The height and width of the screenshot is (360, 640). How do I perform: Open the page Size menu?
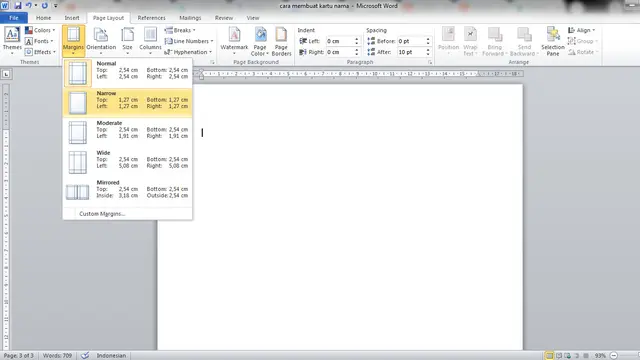[127, 41]
